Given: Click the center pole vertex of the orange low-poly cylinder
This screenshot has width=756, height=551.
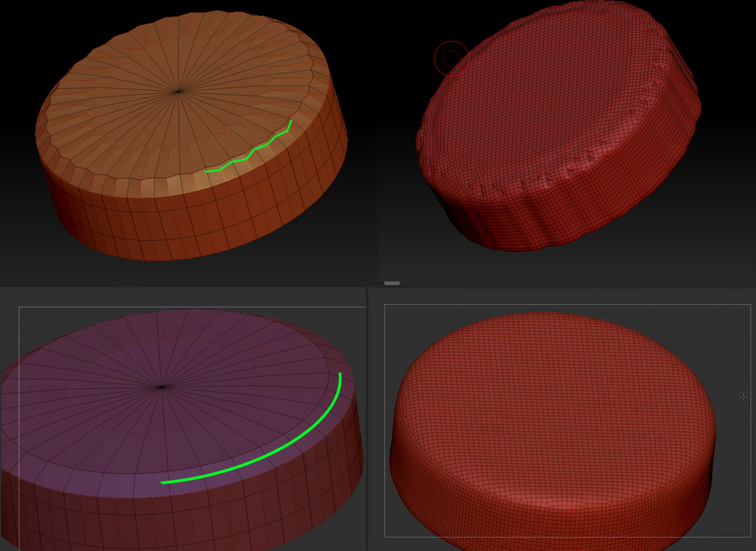Looking at the screenshot, I should coord(178,91).
